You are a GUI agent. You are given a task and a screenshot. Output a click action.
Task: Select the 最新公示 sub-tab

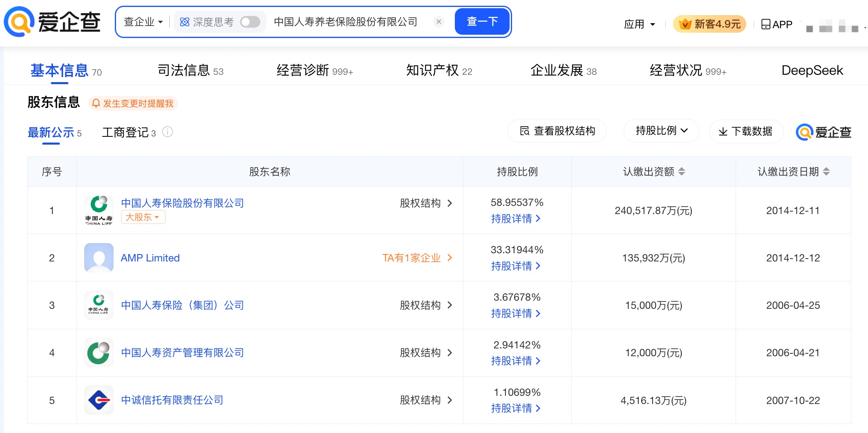click(54, 133)
